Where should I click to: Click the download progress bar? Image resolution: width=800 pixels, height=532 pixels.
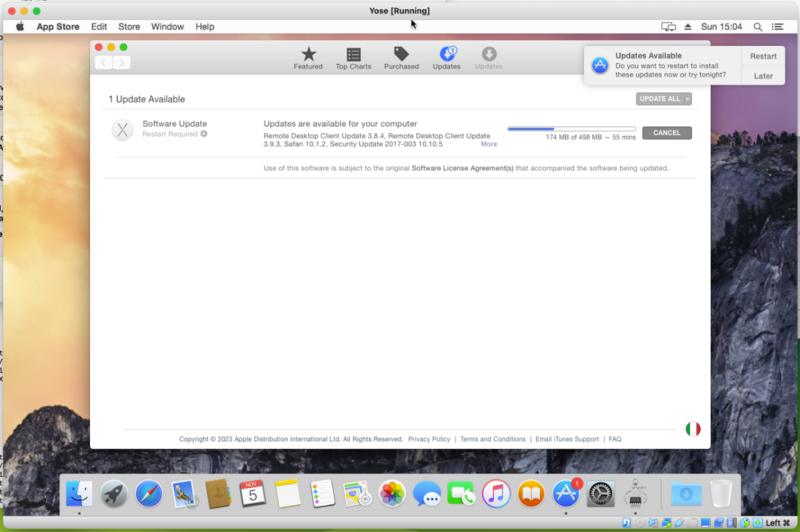(571, 129)
